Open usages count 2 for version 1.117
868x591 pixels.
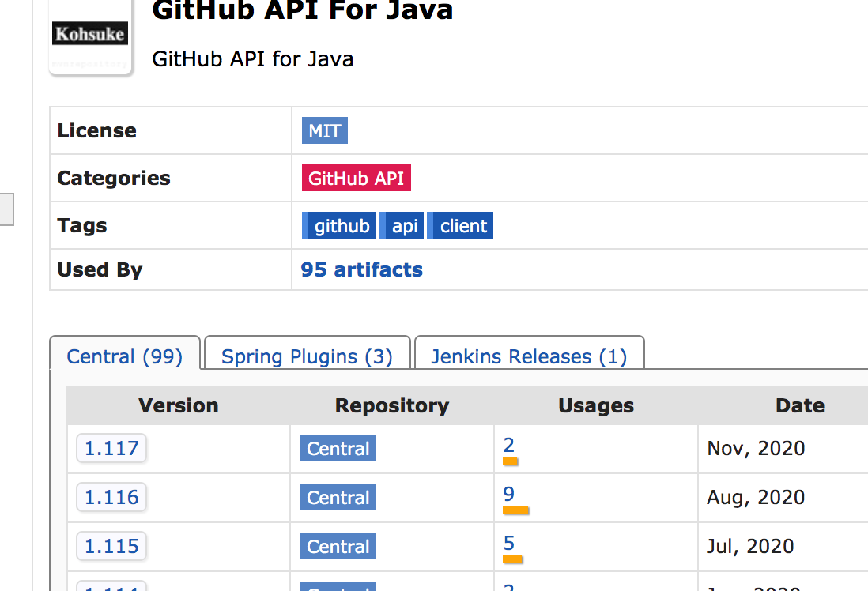pyautogui.click(x=508, y=446)
